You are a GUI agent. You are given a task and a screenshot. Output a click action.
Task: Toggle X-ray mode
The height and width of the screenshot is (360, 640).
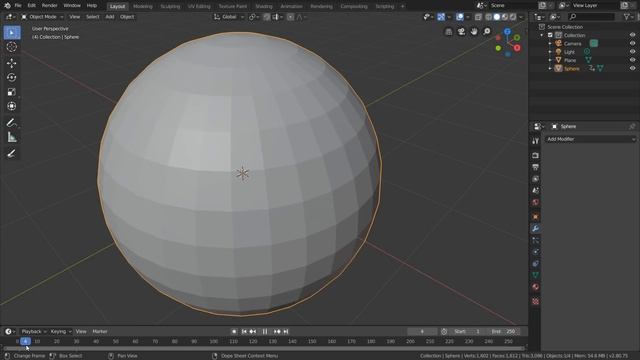(x=478, y=17)
